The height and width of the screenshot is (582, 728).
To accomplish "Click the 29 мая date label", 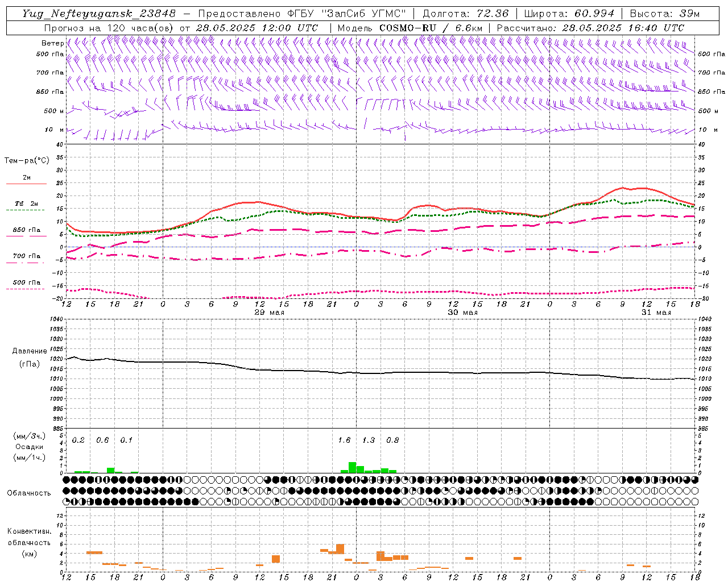I will 270,313.
